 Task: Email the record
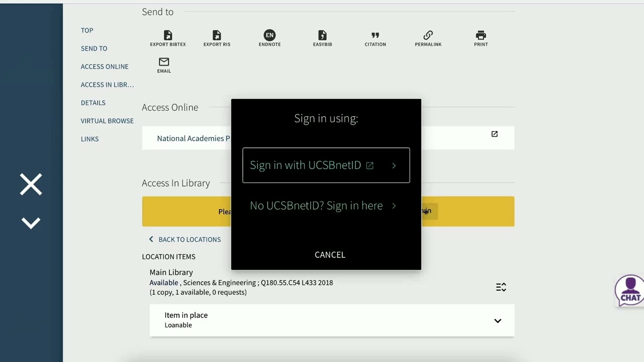(164, 65)
